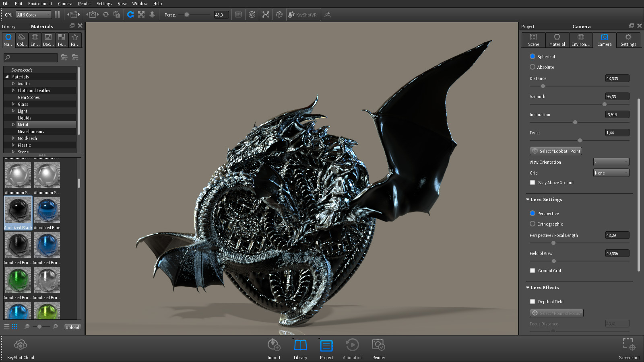Click the Select "Look at" Point button
Screen dimensions: 644x362
(x=555, y=151)
